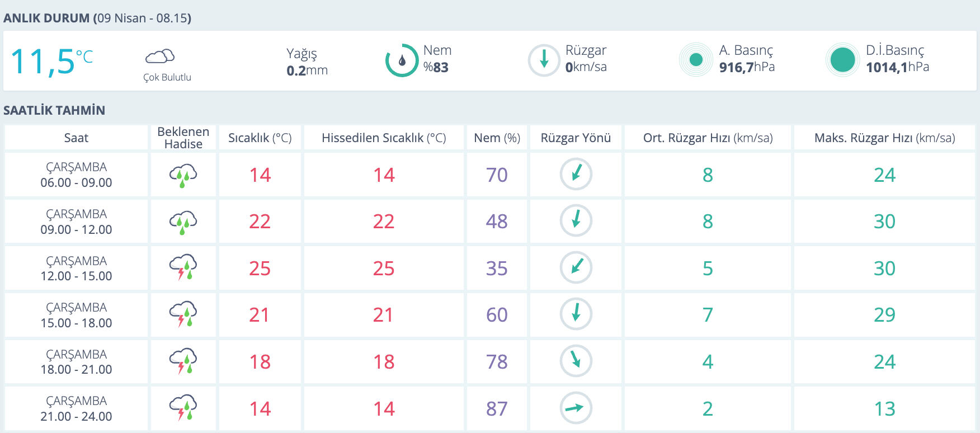Click the Maks. Rüzgar Hızı column header
The width and height of the screenshot is (980, 433).
click(x=884, y=138)
